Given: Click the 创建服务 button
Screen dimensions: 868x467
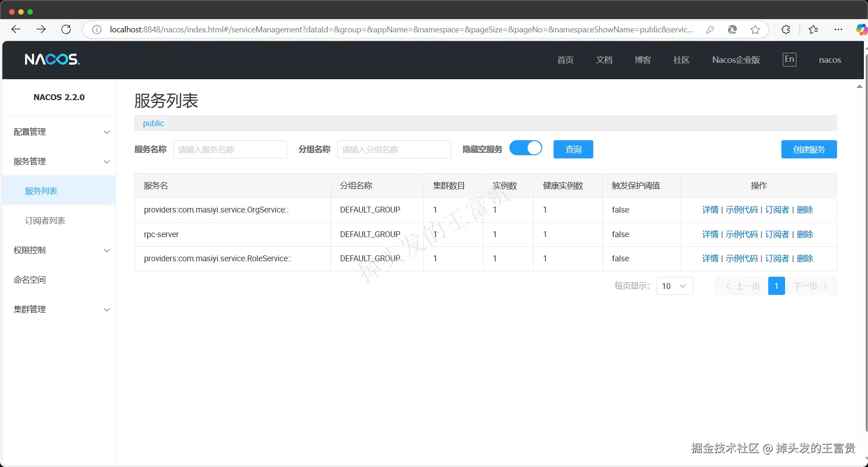Looking at the screenshot, I should [x=809, y=149].
